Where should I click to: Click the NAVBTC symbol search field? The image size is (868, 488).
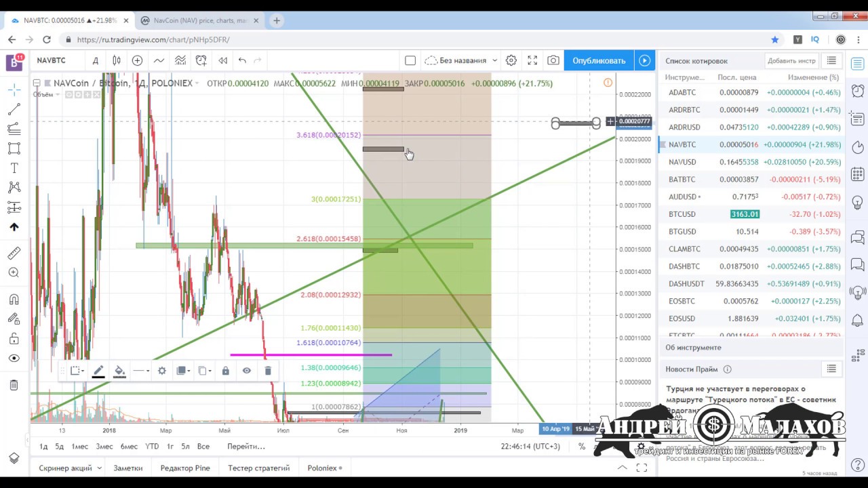[58, 60]
